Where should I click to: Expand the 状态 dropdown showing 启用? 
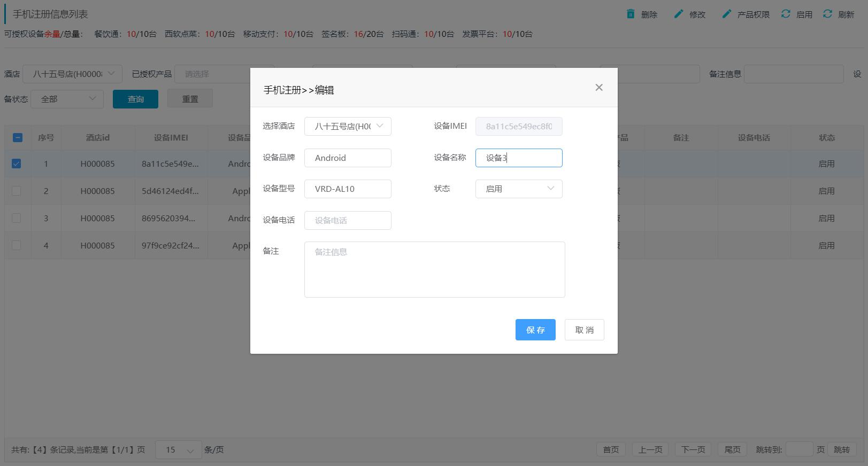[x=518, y=189]
